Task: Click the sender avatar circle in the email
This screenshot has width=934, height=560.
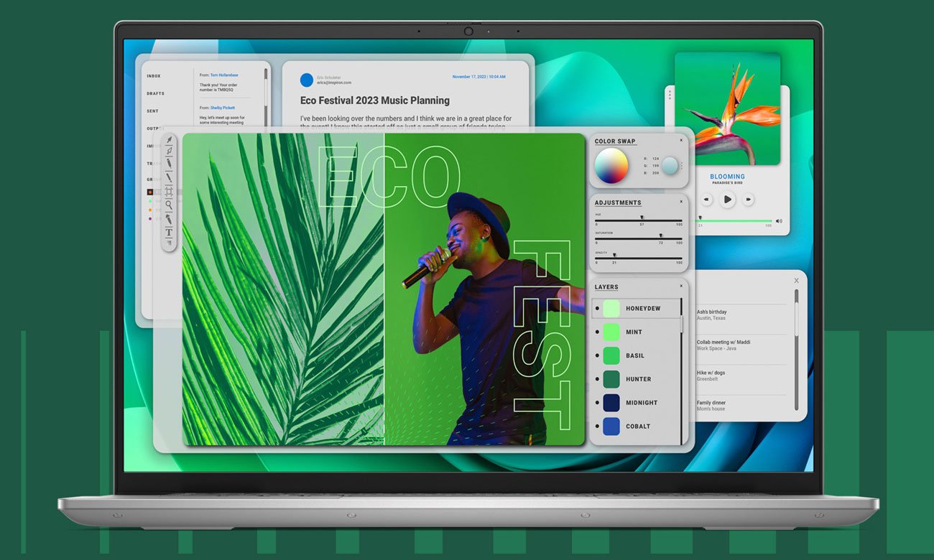Action: pyautogui.click(x=307, y=80)
